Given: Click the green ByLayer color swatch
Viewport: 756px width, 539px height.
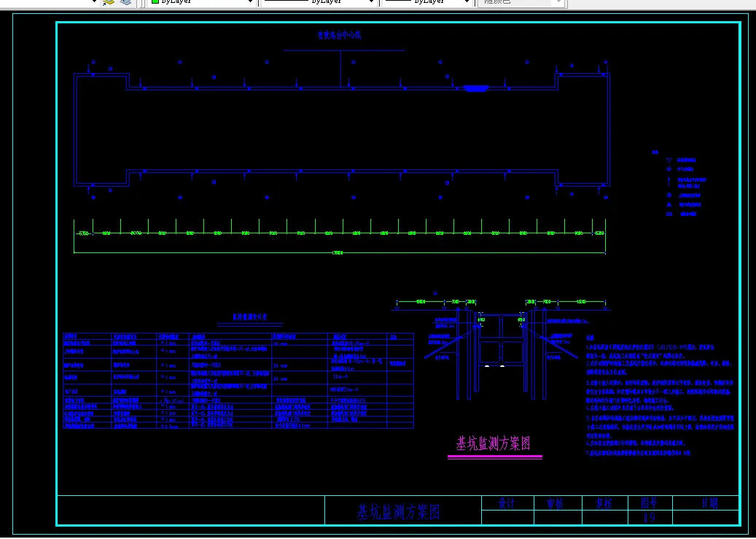Looking at the screenshot, I should [x=155, y=1].
